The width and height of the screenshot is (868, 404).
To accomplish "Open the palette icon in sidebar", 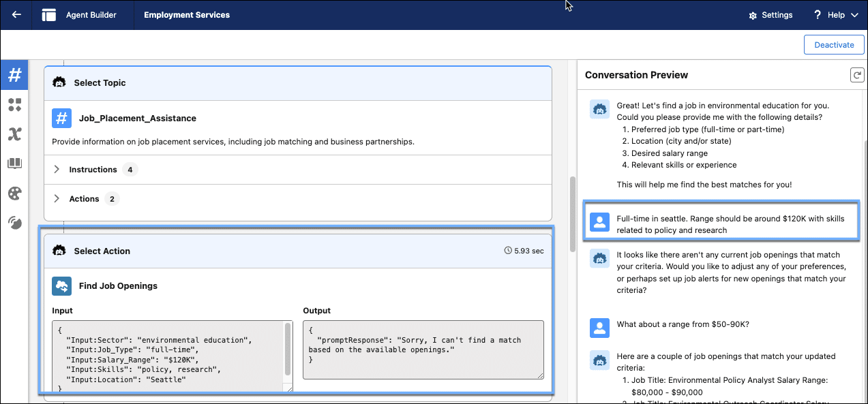I will [14, 193].
